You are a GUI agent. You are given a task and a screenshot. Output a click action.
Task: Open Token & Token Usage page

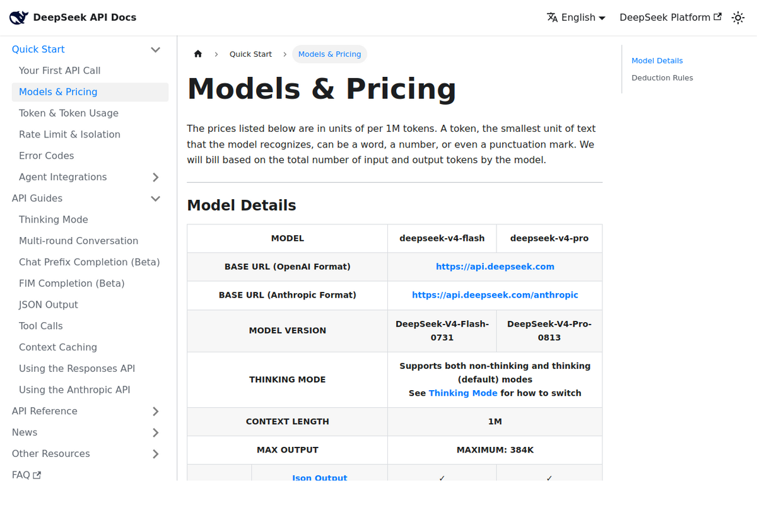[90, 113]
